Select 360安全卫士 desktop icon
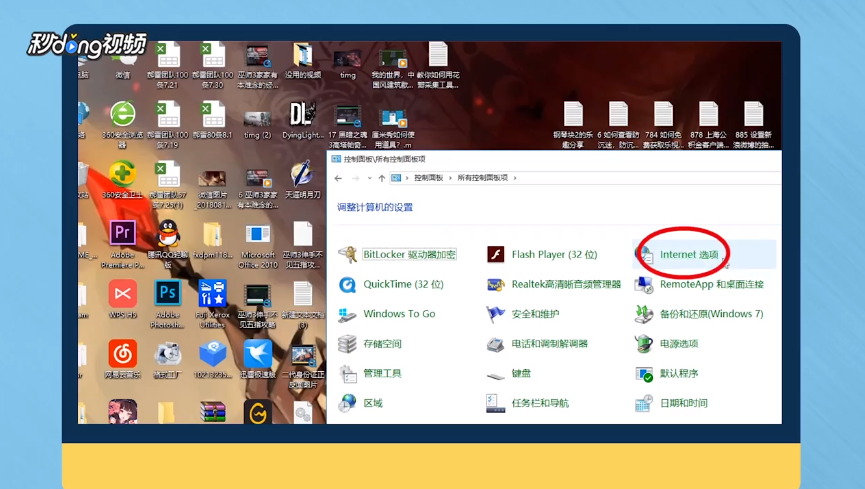Screen dimensions: 865x489 (x=122, y=180)
